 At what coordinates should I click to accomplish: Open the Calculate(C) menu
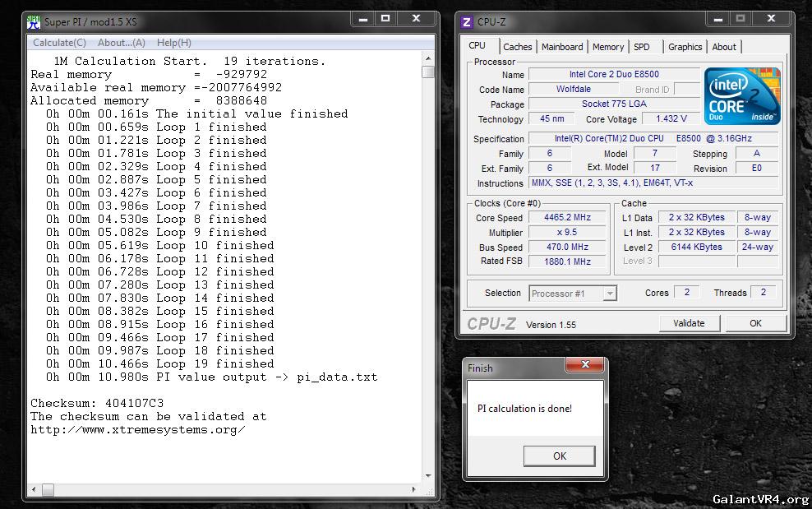click(x=59, y=43)
